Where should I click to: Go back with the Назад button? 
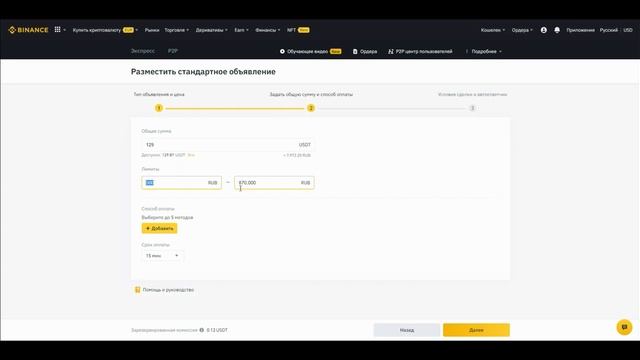coord(407,330)
